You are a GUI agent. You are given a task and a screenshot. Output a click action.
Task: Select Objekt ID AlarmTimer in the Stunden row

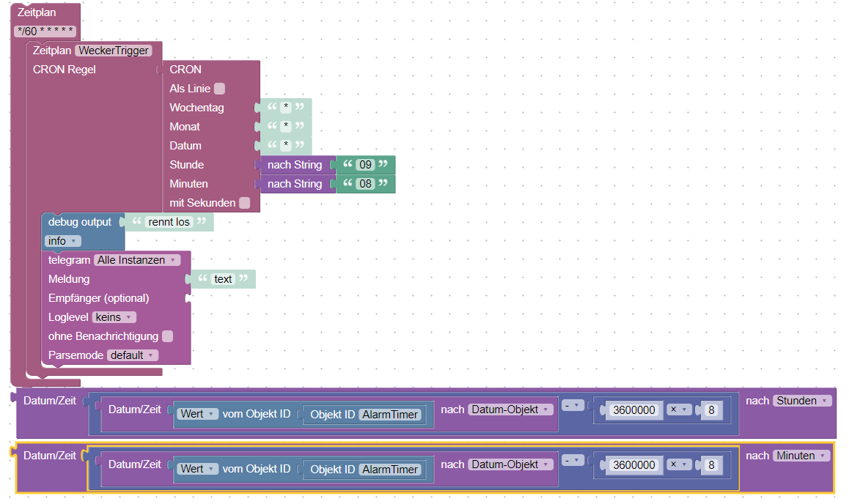(390, 414)
